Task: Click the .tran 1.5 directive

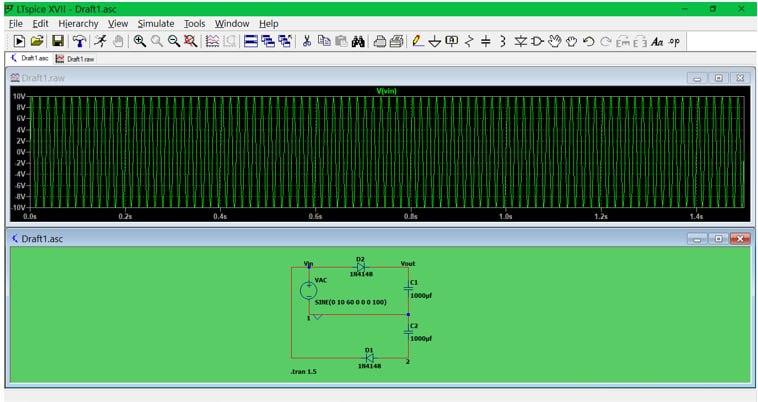Action: click(x=304, y=372)
